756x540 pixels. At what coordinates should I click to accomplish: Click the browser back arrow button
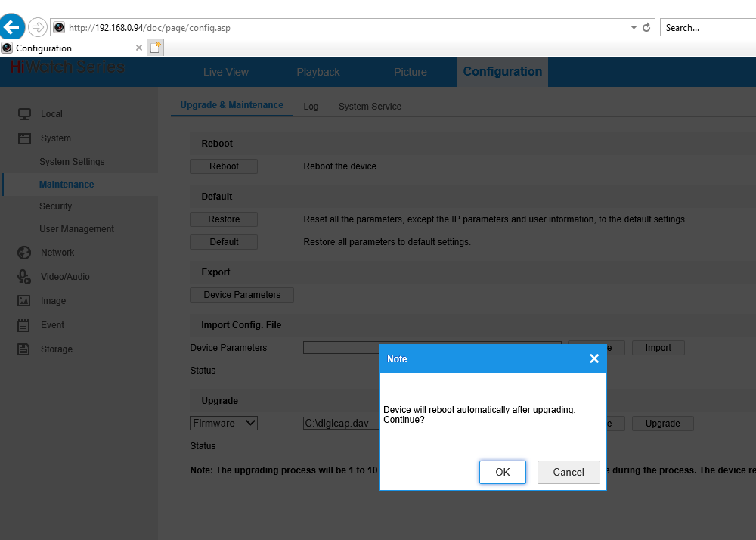(x=12, y=27)
